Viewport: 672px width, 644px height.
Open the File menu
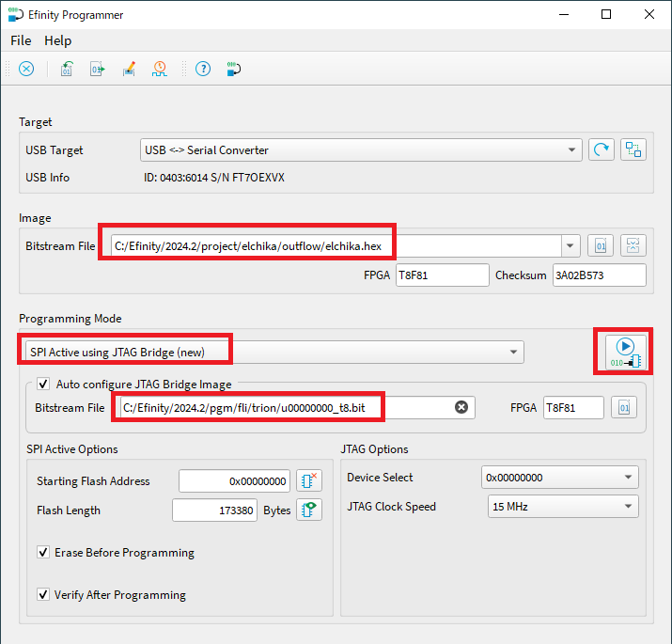pyautogui.click(x=21, y=40)
